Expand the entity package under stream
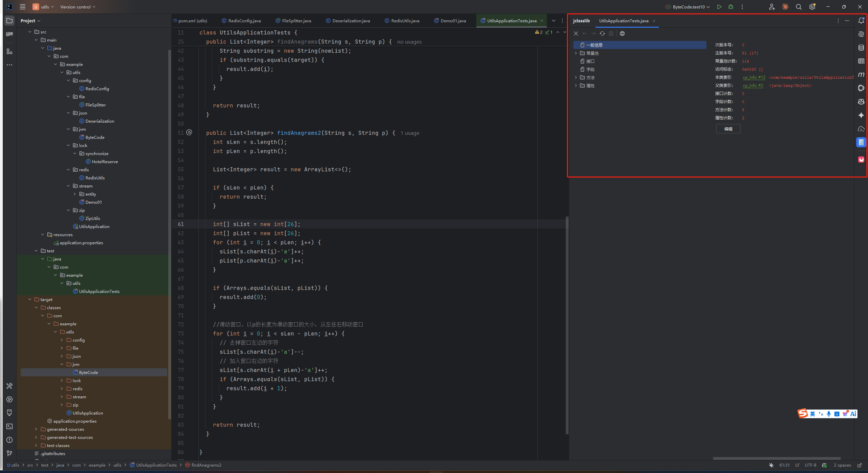 75,194
